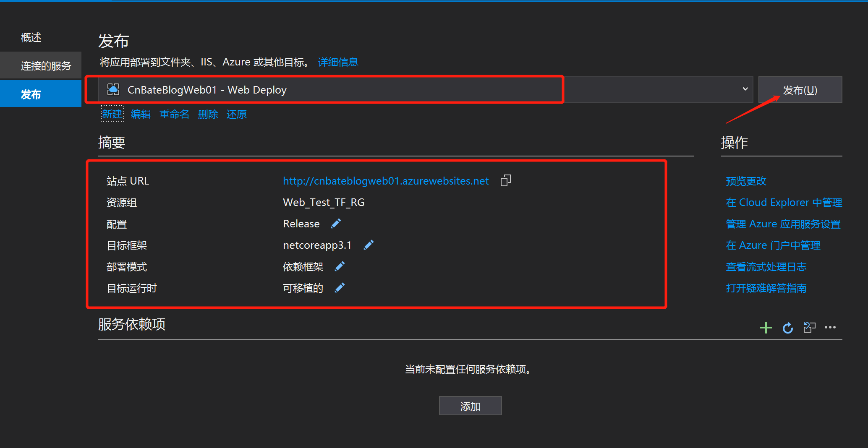Click the 删除 profile link
Viewport: 868px width, 448px height.
tap(208, 114)
